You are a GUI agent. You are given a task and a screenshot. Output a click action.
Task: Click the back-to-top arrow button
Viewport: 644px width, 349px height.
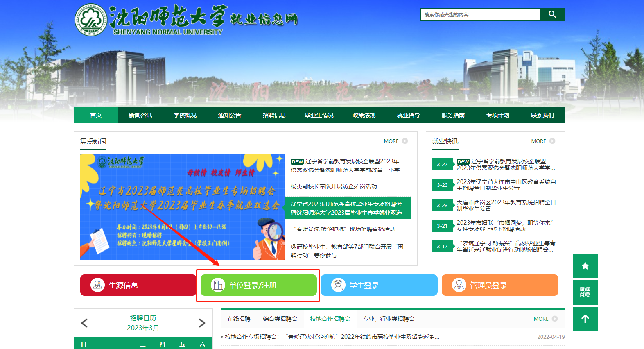coord(585,319)
